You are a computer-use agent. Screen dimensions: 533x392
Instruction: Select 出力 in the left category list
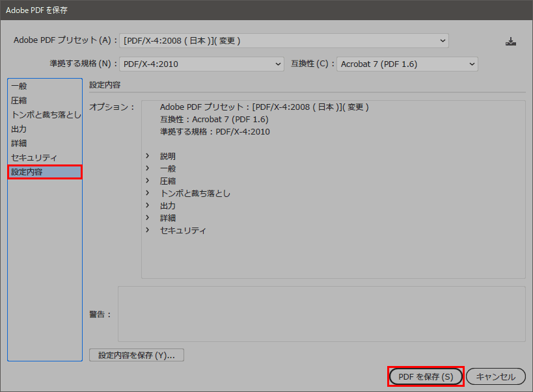(45, 129)
